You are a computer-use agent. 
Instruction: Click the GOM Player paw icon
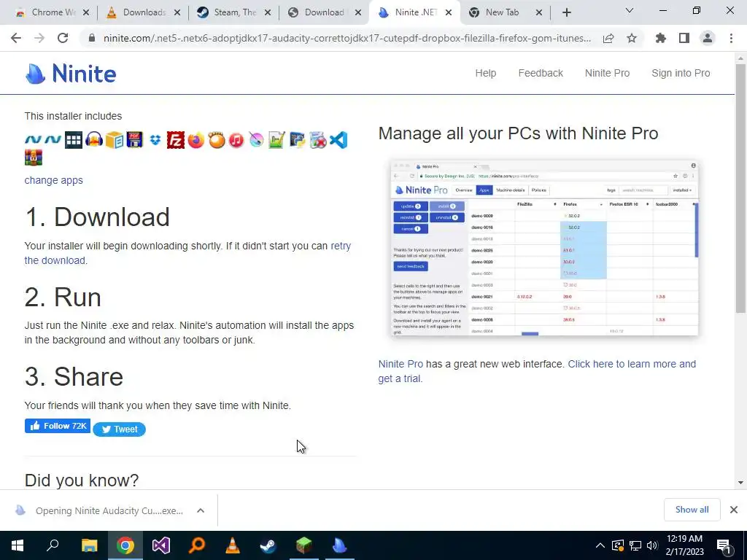(x=216, y=140)
